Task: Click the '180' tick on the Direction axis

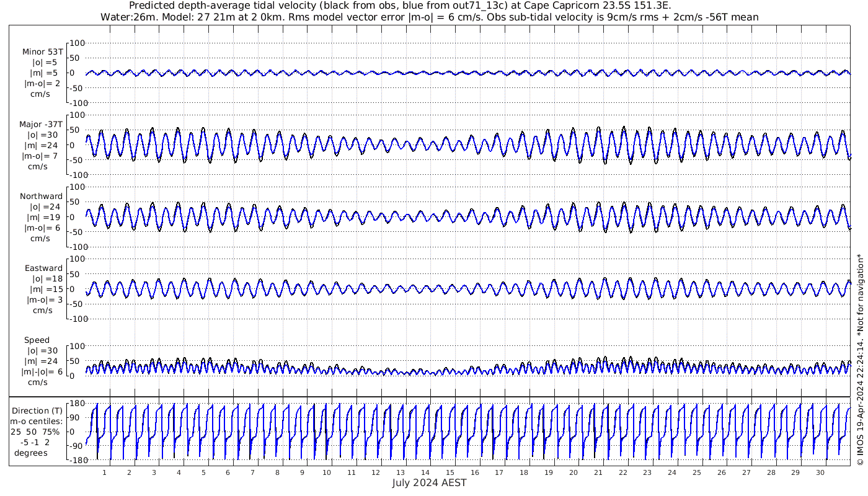Action: (77, 403)
